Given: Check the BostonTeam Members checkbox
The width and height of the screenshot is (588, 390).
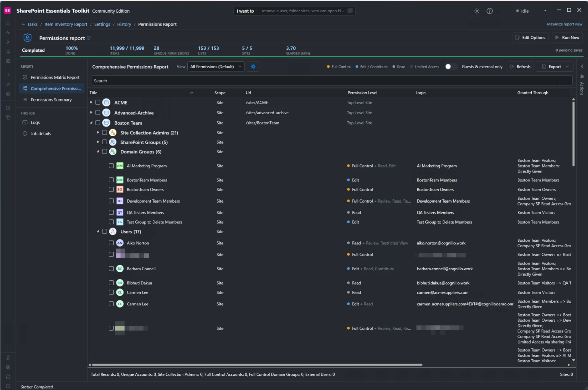Looking at the screenshot, I should [x=111, y=180].
